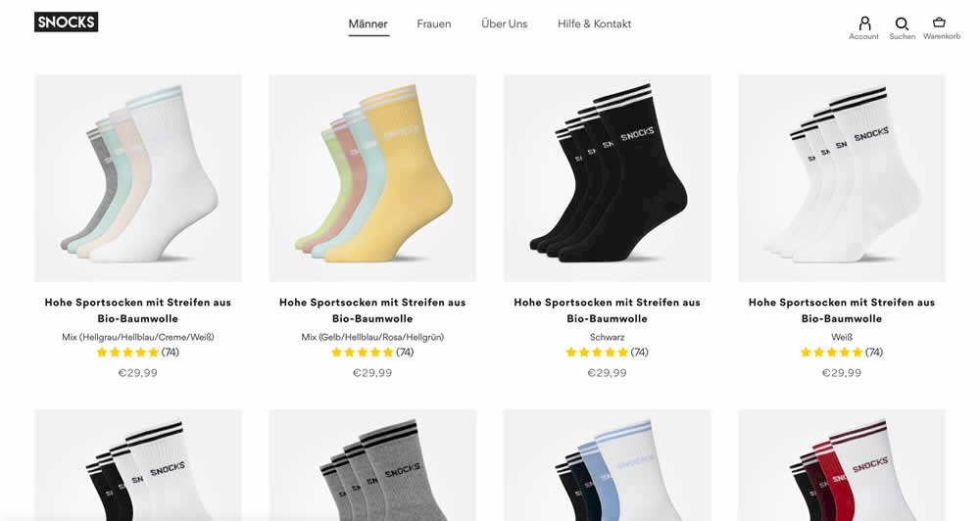Open black Schwarz socks product image
980x521 pixels.
[607, 178]
